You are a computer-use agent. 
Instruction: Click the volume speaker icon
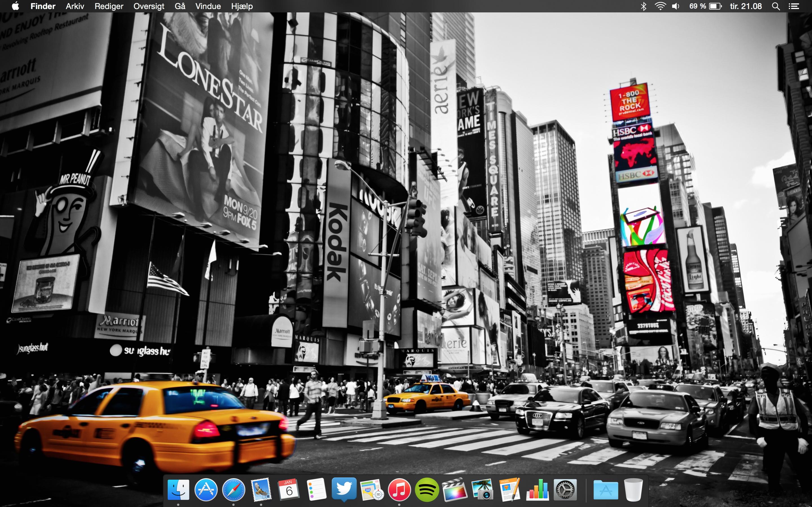click(x=676, y=6)
